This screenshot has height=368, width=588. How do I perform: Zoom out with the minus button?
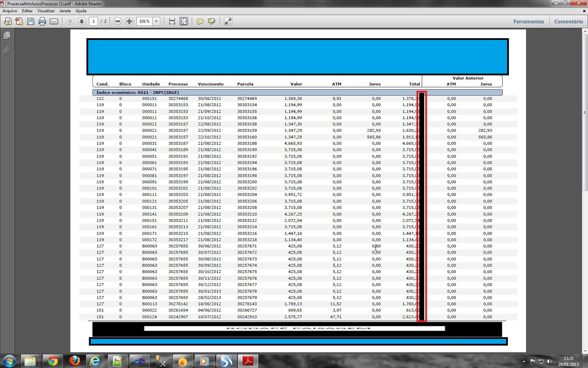pos(118,21)
